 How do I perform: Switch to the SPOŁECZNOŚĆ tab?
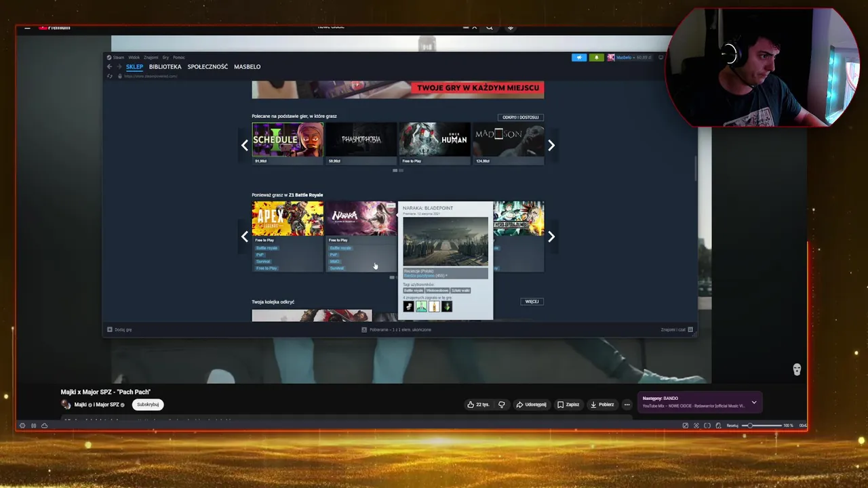[x=208, y=66]
